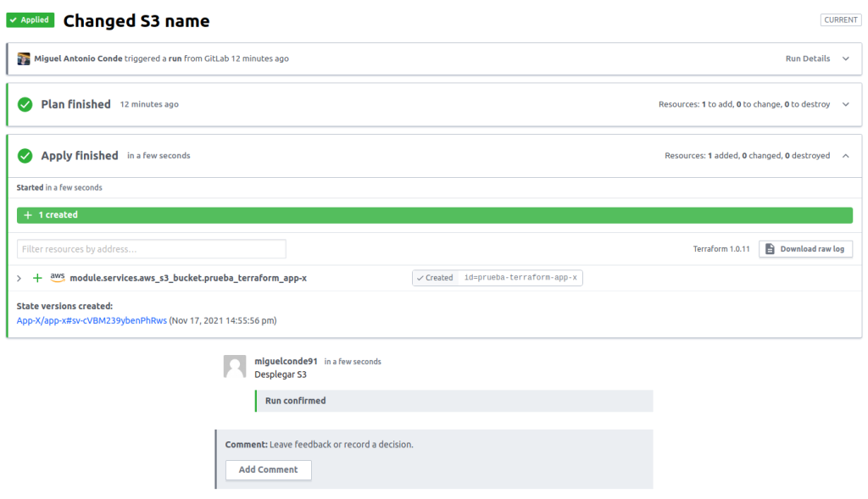The height and width of the screenshot is (499, 868).
Task: Click the CURRENT label badge
Action: (x=840, y=20)
